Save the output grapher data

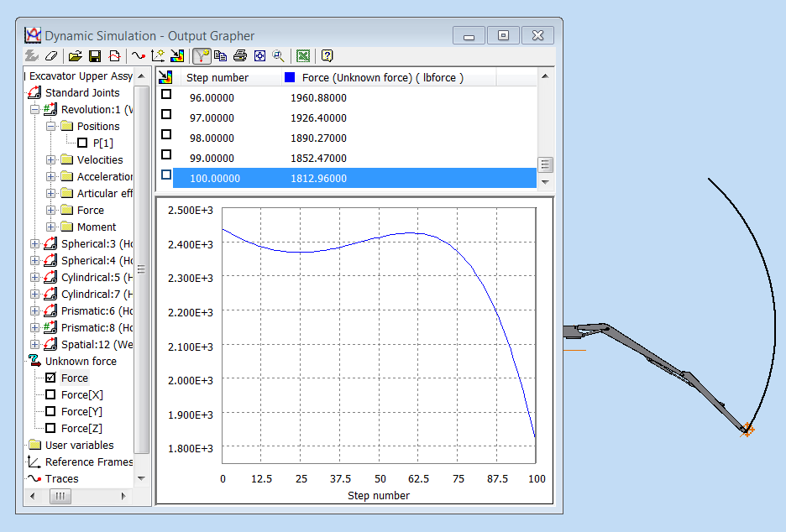tap(95, 55)
